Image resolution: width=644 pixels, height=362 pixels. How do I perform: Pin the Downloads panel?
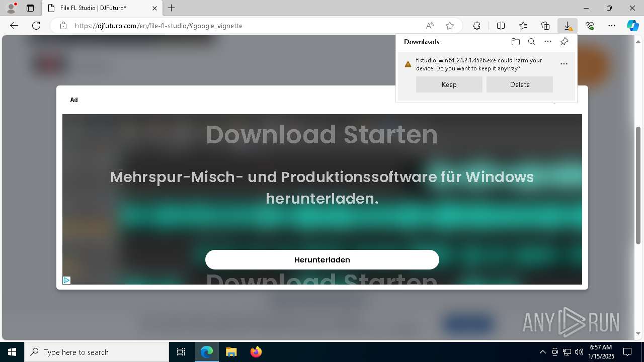564,42
